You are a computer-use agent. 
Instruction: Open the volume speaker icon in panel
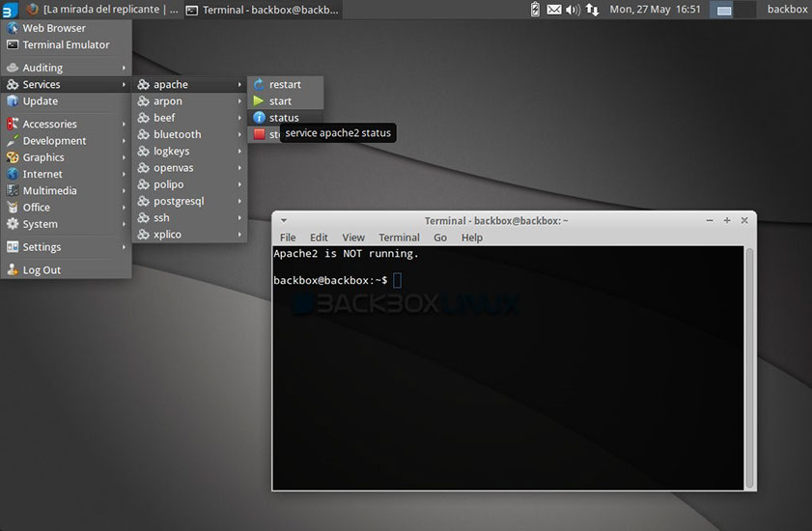pyautogui.click(x=573, y=10)
